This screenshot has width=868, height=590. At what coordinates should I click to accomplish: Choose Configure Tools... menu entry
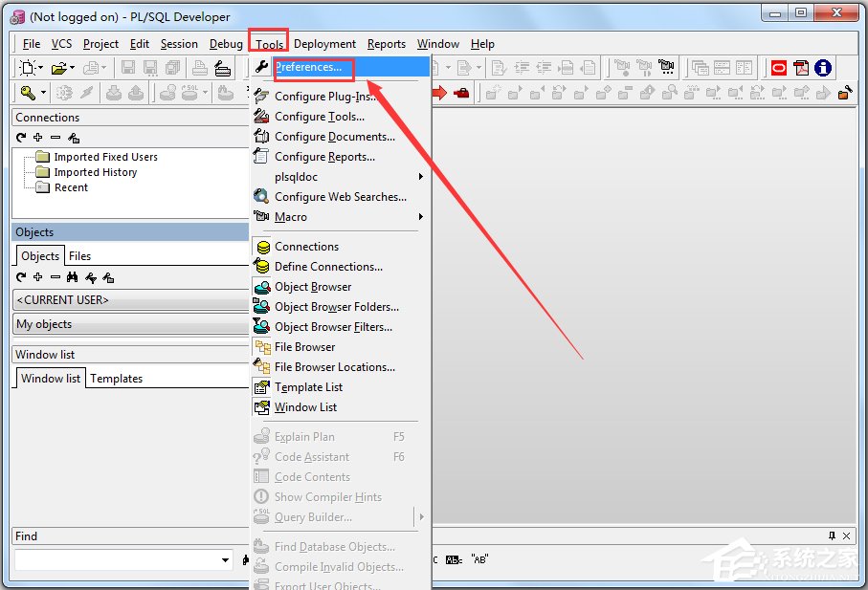[x=341, y=117]
